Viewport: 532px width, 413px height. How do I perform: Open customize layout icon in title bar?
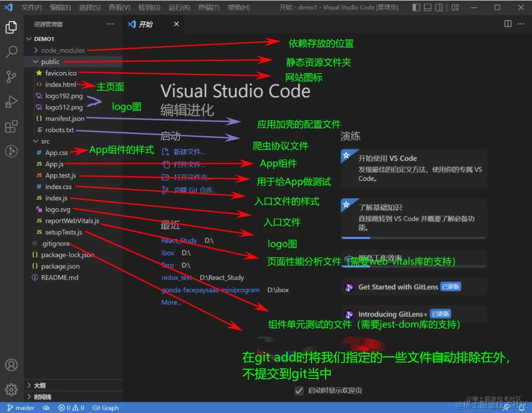[x=455, y=7]
